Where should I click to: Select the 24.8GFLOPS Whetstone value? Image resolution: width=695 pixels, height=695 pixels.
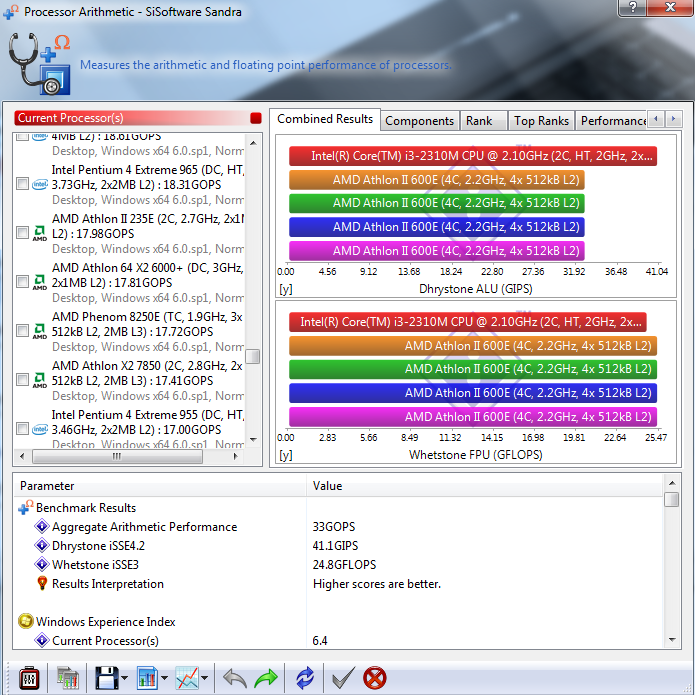coord(344,565)
